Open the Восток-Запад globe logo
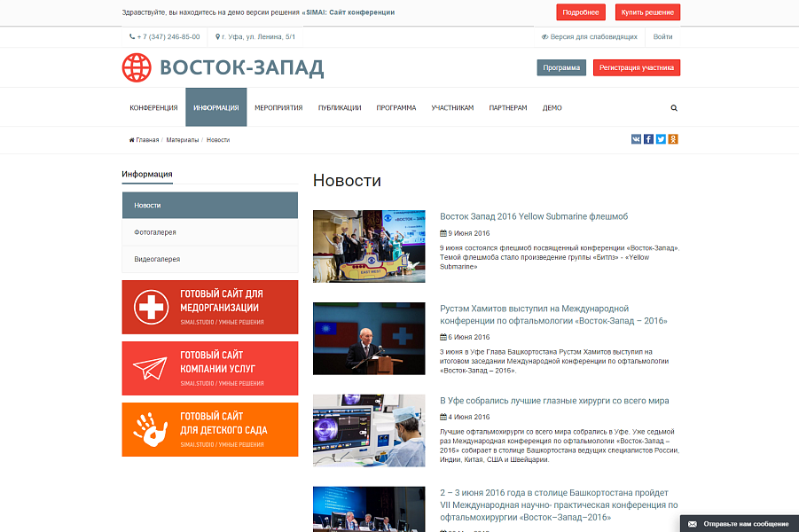Image resolution: width=799 pixels, height=532 pixels. (x=137, y=66)
